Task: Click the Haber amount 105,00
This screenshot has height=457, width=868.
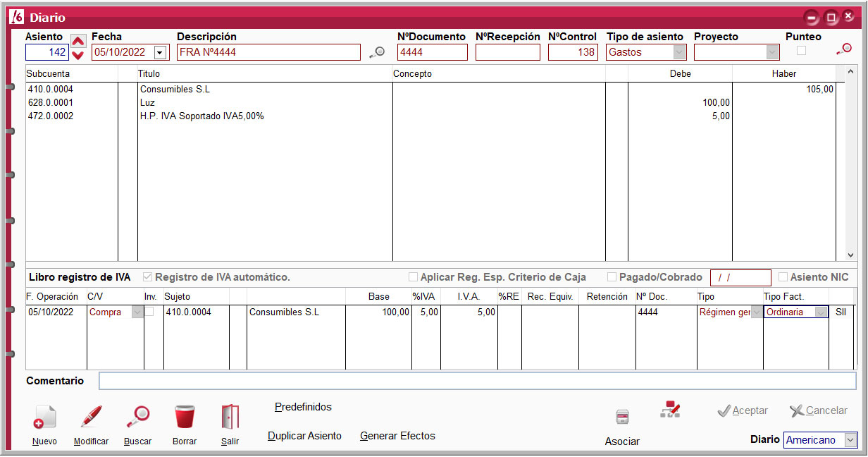Action: click(x=820, y=90)
